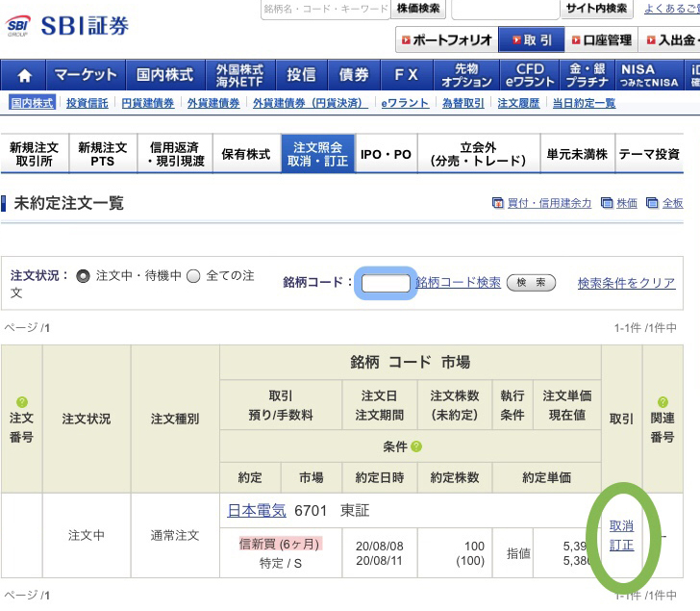700x611 pixels.
Task: Go to the SBI証券 logo home
Action: (x=68, y=26)
